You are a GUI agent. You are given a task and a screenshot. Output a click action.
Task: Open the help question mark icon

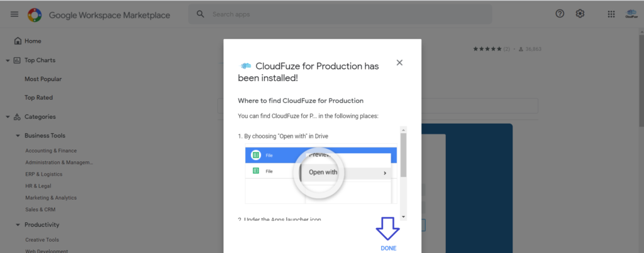(x=560, y=14)
